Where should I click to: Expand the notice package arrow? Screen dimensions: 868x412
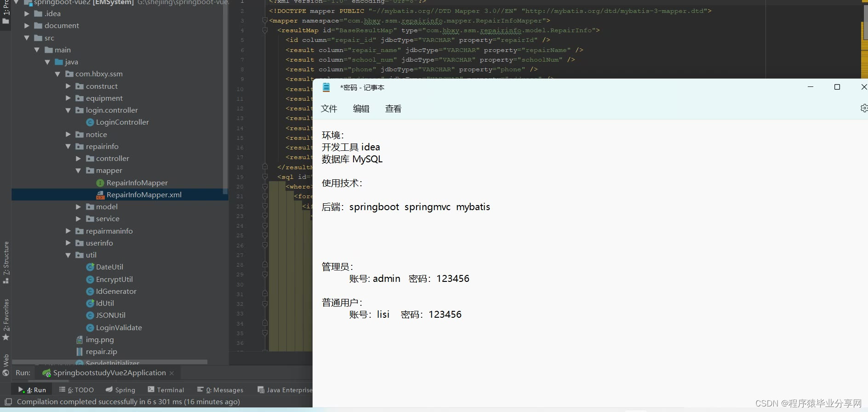click(x=68, y=134)
